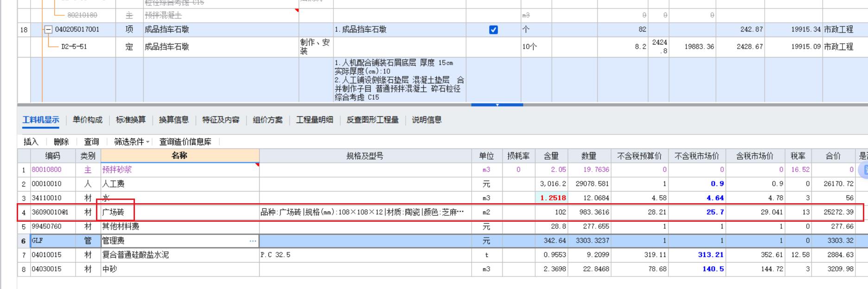Click the 制作、安装 cell
868x289 pixels.
tap(315, 47)
